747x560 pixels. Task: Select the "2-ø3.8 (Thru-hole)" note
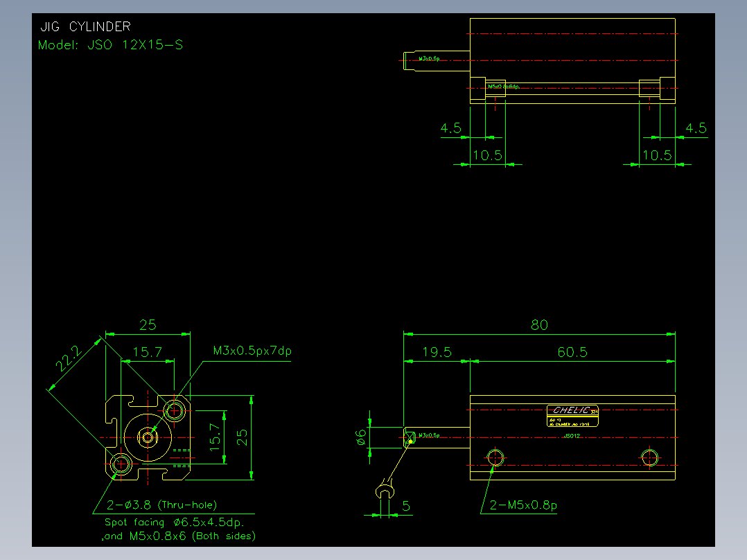tap(161, 505)
